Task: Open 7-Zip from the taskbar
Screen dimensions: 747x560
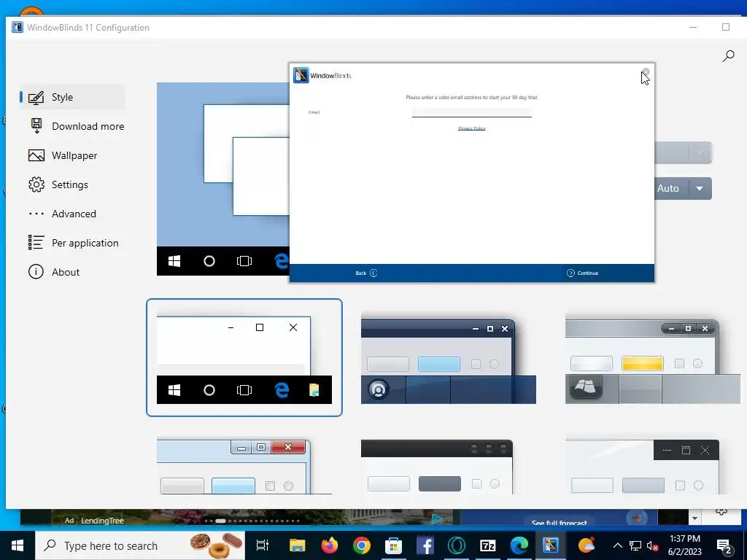Action: 488,545
